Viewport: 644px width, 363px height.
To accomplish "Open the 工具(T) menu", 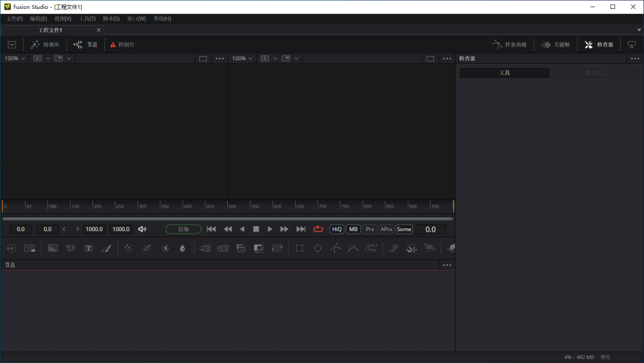I will pyautogui.click(x=87, y=19).
